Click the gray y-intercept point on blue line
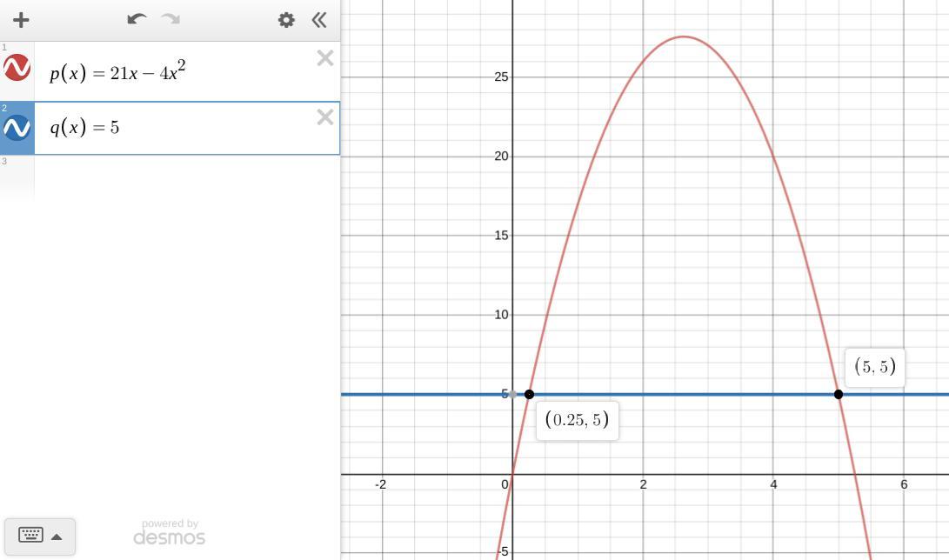949x560 pixels. click(512, 394)
